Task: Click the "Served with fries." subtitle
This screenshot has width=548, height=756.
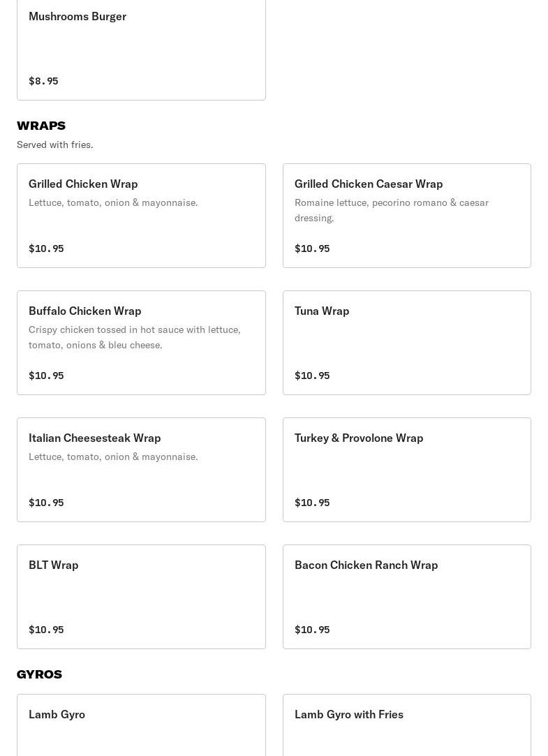Action: tap(55, 144)
